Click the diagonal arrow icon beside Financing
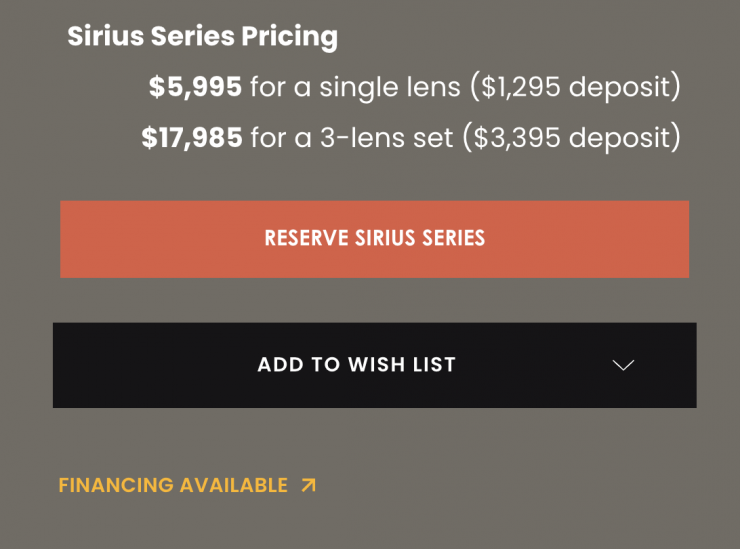Screen dimensions: 740x549 tap(309, 485)
